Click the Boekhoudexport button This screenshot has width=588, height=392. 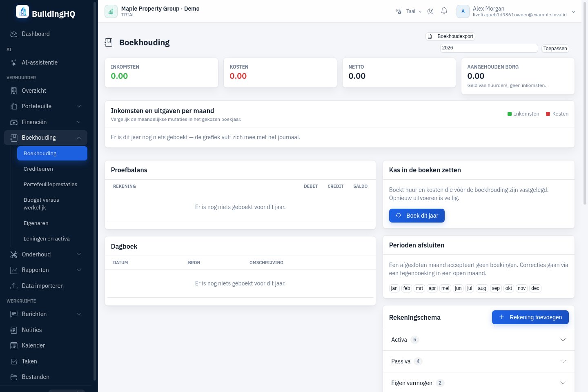(x=450, y=36)
